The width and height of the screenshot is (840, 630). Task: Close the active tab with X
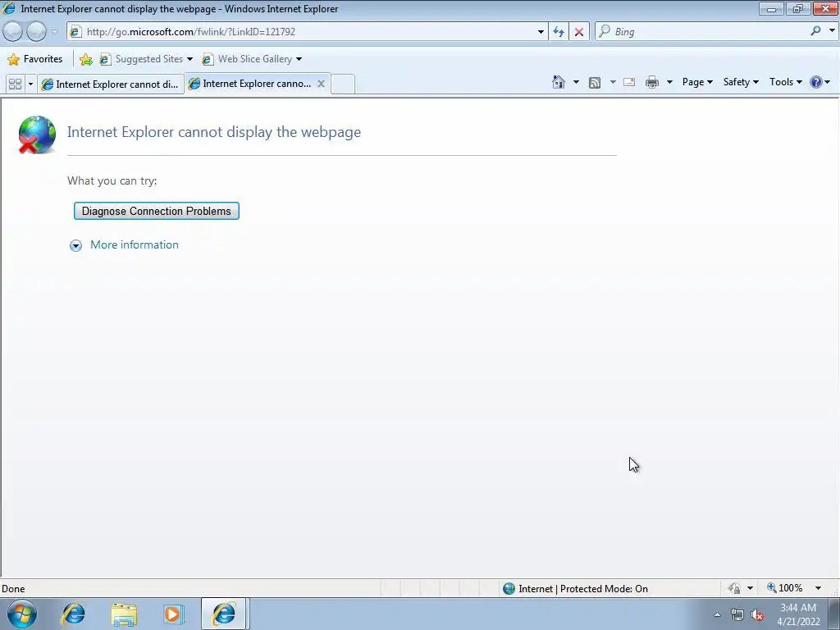point(321,84)
